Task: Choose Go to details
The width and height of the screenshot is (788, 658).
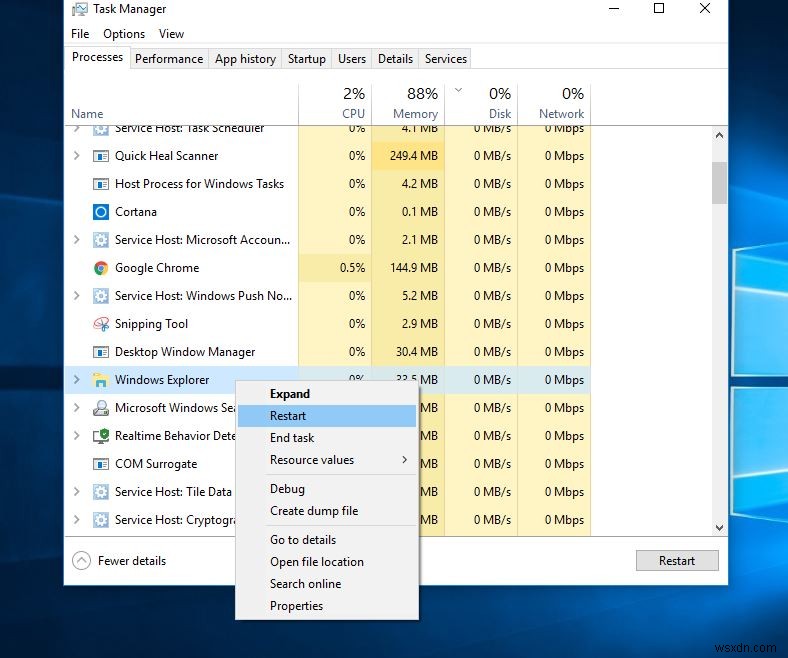Action: tap(327, 540)
